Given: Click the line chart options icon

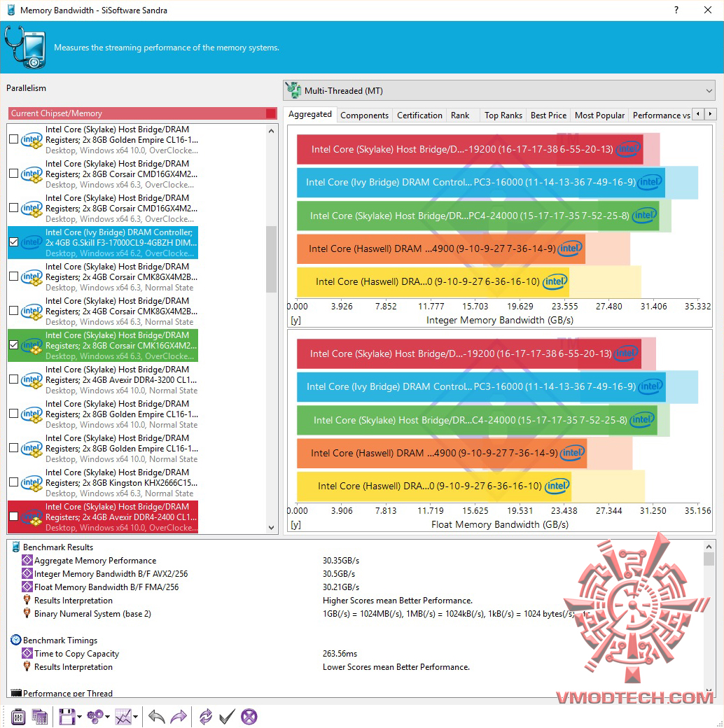Looking at the screenshot, I should click(x=123, y=717).
